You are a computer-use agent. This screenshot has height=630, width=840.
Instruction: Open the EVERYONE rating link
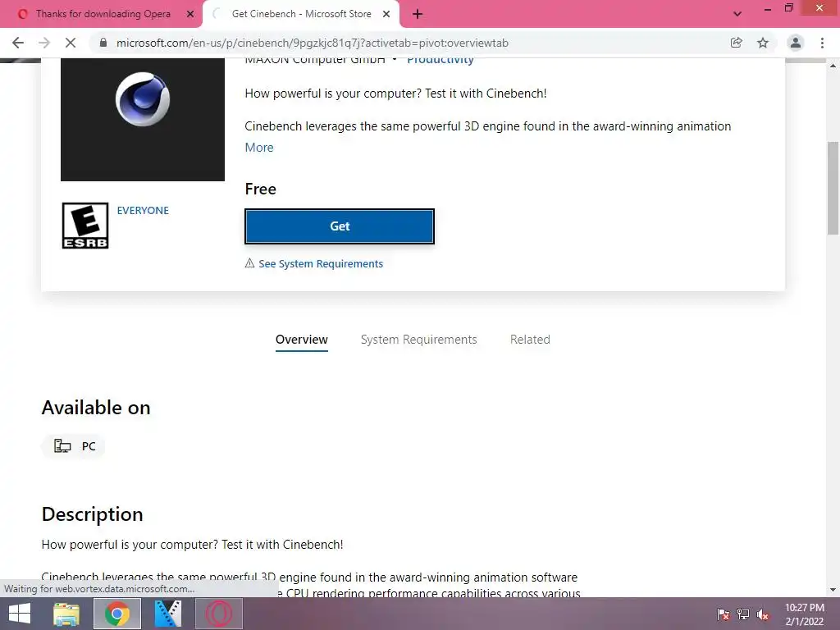(x=143, y=211)
